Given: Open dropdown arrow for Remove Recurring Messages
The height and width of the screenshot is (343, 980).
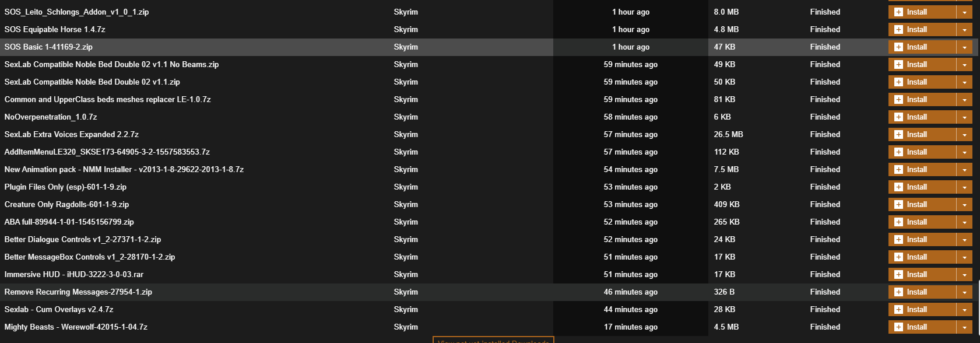Looking at the screenshot, I should coord(964,292).
